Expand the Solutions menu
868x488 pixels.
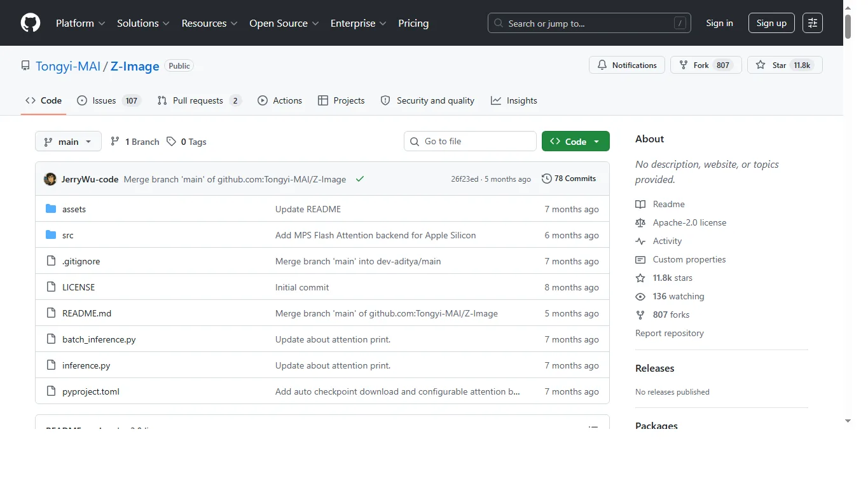[x=143, y=23]
